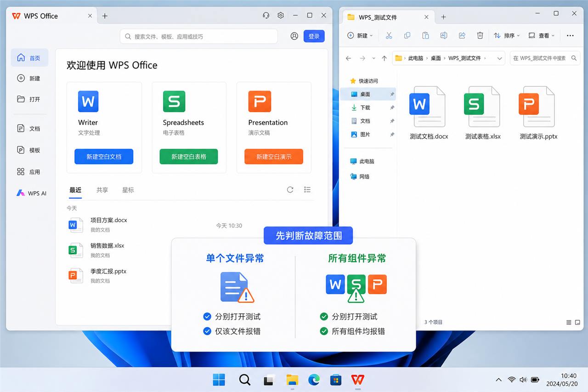The width and height of the screenshot is (588, 392).
Task: Click the 新建空白文档 button
Action: tap(104, 157)
